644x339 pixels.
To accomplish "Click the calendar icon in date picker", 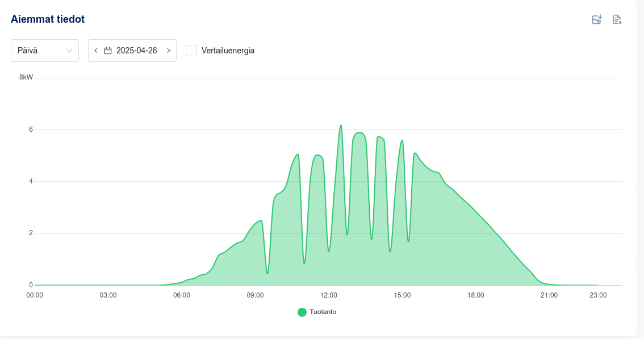I will pos(108,51).
